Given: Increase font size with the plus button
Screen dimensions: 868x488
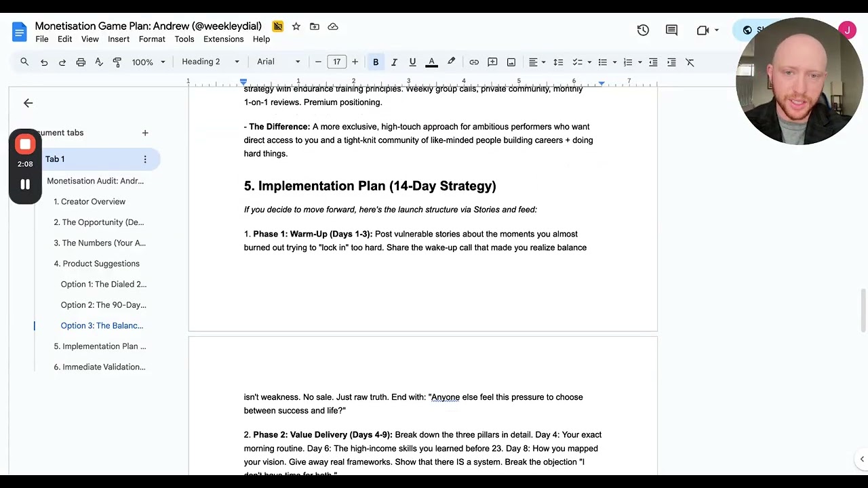Looking at the screenshot, I should pos(355,62).
